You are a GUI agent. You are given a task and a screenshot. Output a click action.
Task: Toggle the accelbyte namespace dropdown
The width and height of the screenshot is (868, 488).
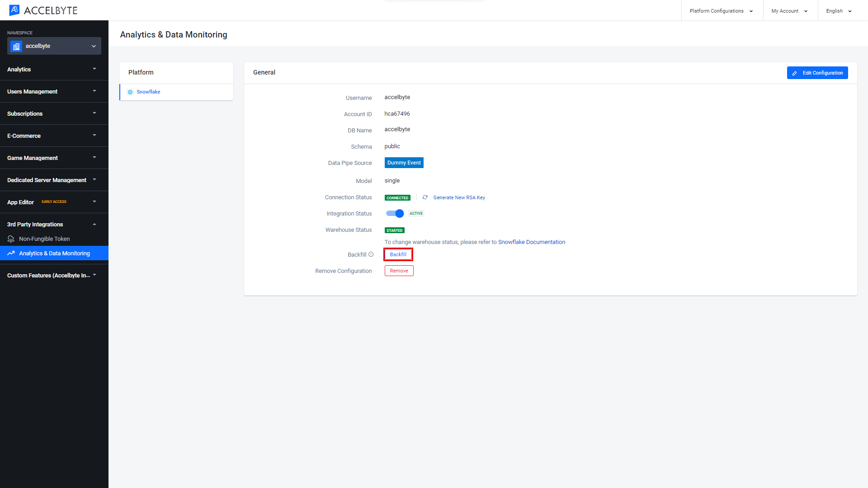click(x=54, y=46)
